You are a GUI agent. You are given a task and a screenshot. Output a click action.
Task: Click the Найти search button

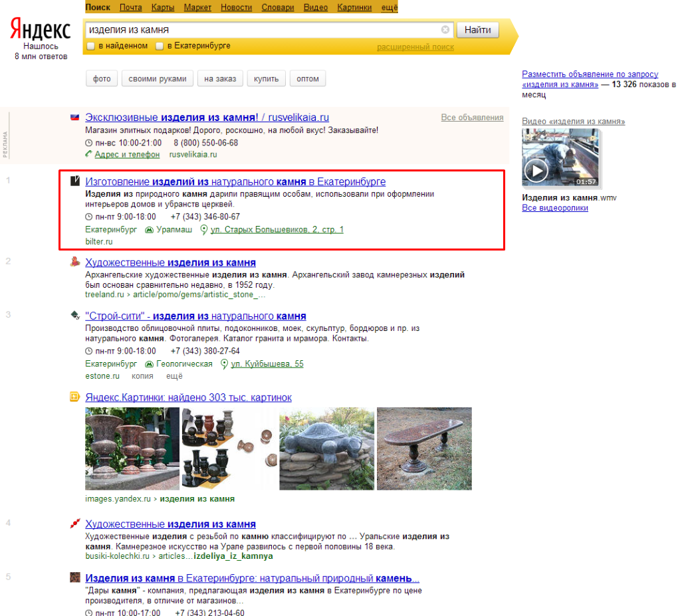478,30
